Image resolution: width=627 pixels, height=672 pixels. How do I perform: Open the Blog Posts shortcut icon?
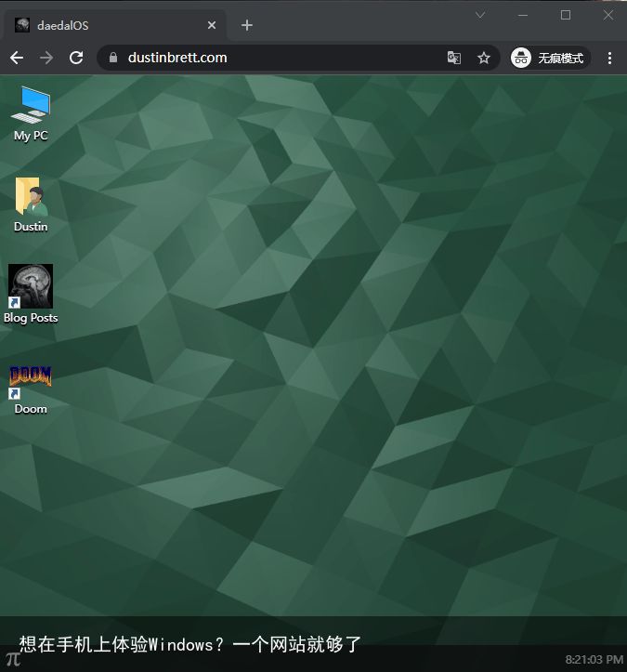31,294
